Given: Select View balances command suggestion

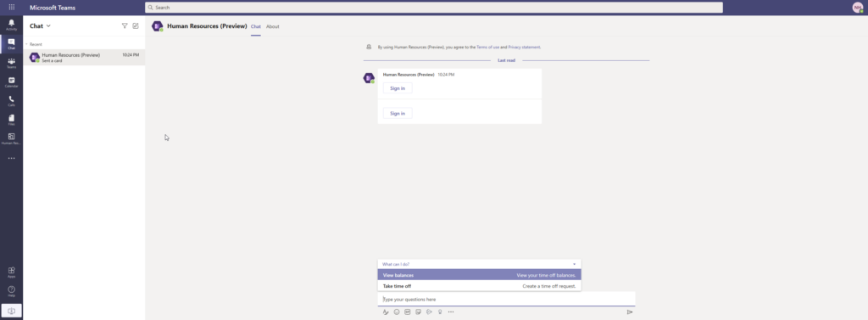Looking at the screenshot, I should (480, 275).
